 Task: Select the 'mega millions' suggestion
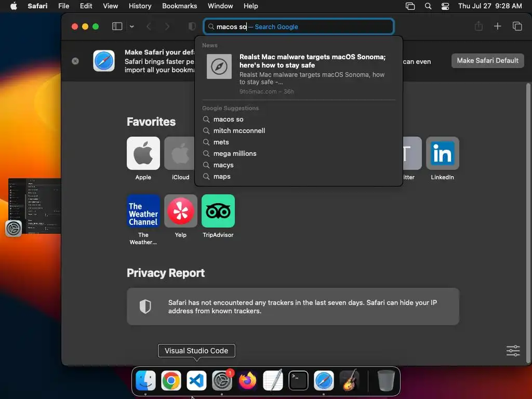click(299, 154)
